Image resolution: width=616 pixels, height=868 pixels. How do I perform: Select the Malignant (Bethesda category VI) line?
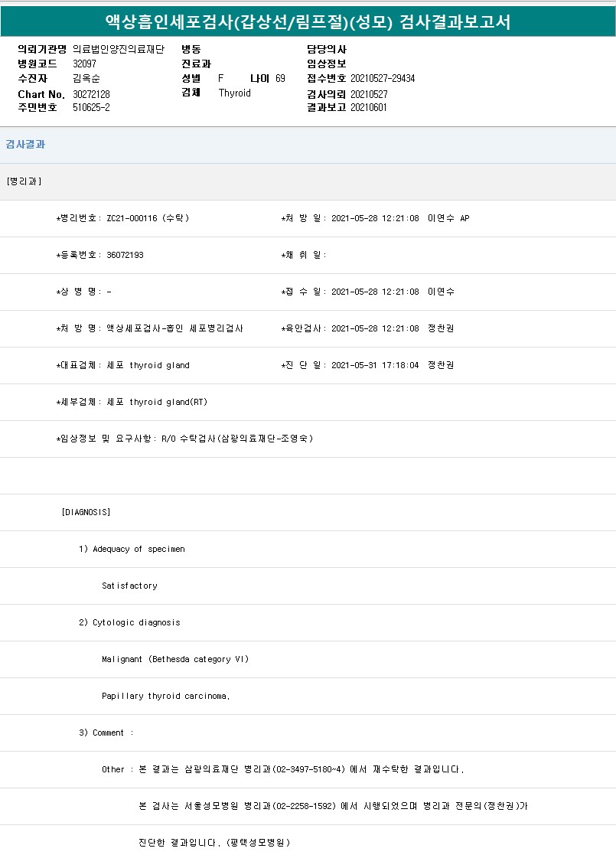coord(175,659)
